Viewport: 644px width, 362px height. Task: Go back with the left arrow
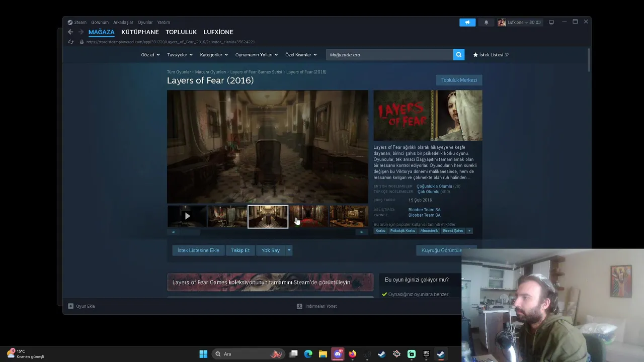click(x=70, y=32)
